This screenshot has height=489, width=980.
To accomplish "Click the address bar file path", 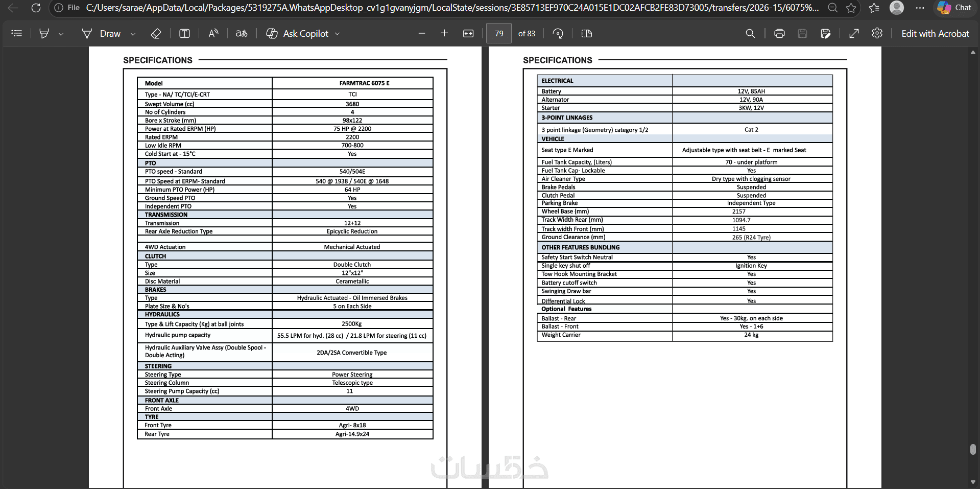I will (452, 8).
